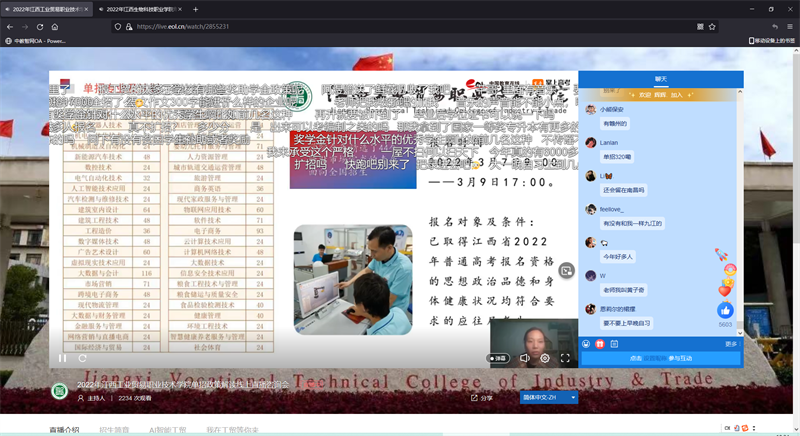Open the 移动设备上的书签 bookmarks folder
The width and height of the screenshot is (800, 436).
(771, 41)
